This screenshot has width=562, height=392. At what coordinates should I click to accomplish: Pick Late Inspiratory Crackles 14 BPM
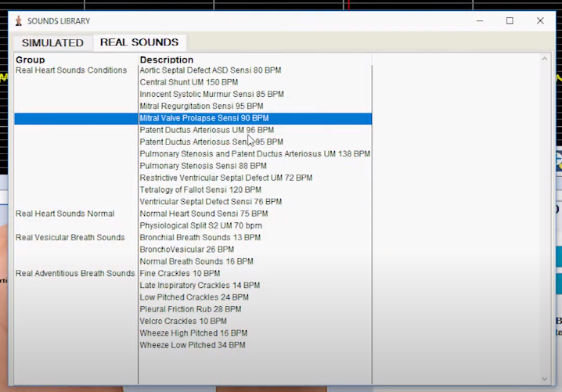pyautogui.click(x=200, y=286)
